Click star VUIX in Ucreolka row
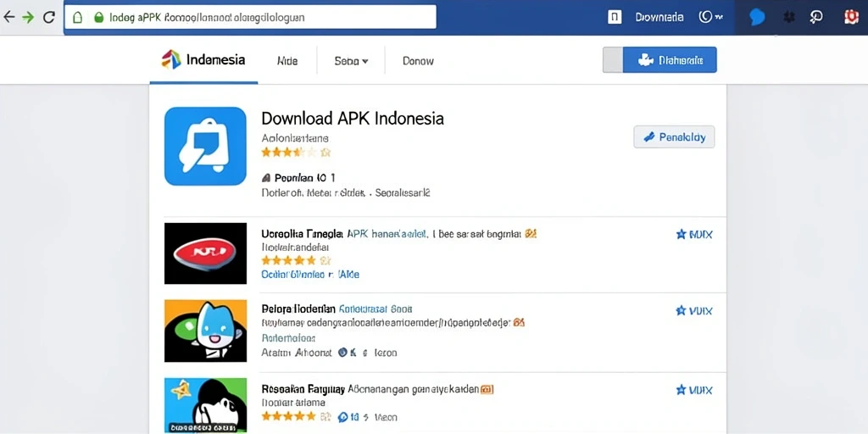Viewport: 868px width, 434px height. click(694, 234)
